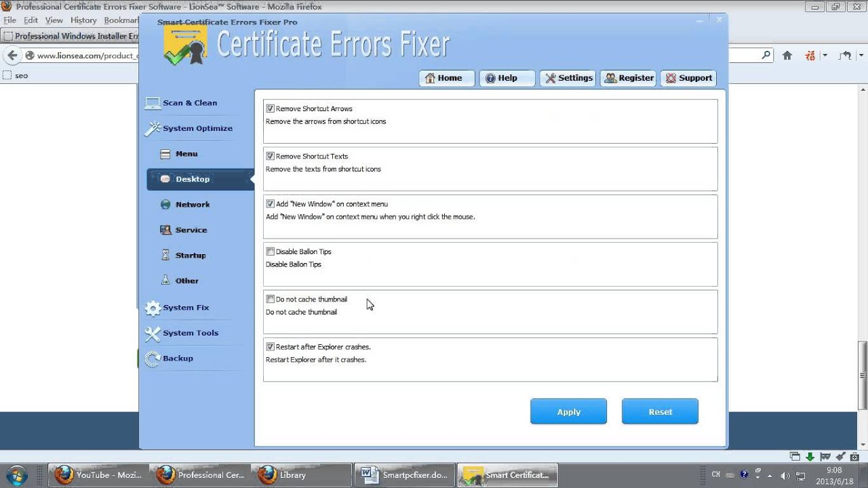This screenshot has height=488, width=868.
Task: Click the red Chinese character toolbar icon
Action: tap(810, 56)
